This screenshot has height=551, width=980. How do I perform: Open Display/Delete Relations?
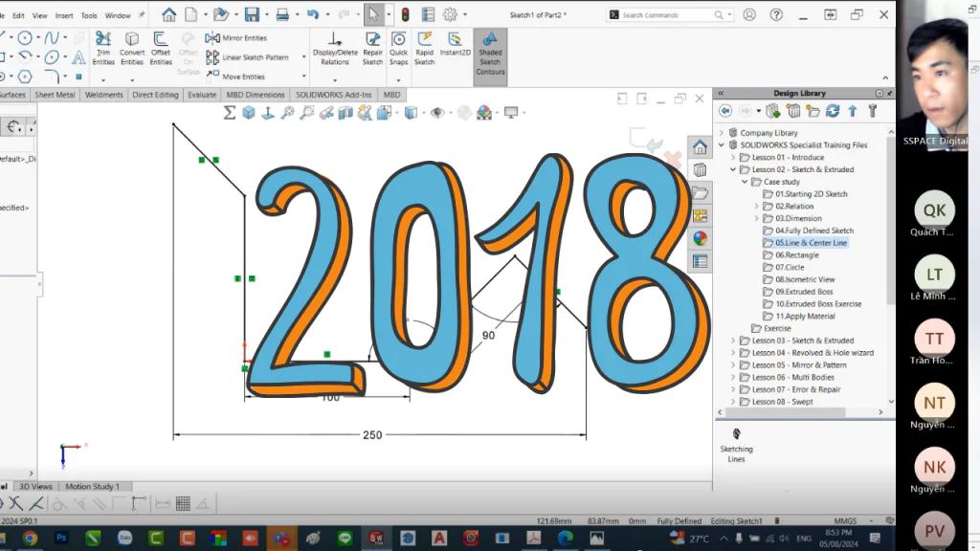(335, 49)
